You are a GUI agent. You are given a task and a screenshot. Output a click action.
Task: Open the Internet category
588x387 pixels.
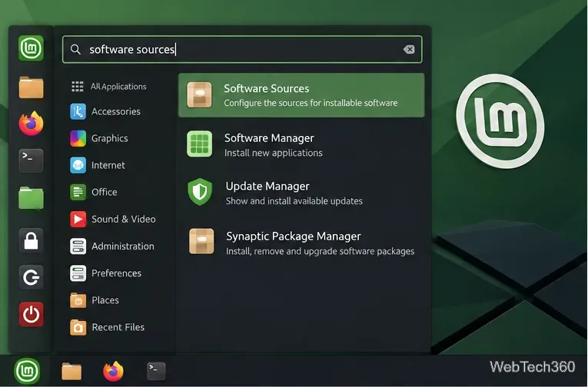(x=98, y=165)
